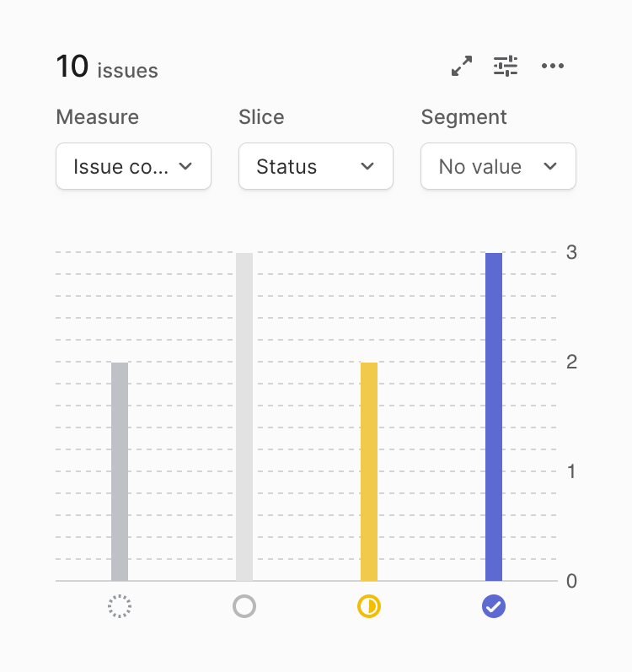Click the Segment label text
This screenshot has width=632, height=672.
tap(464, 117)
